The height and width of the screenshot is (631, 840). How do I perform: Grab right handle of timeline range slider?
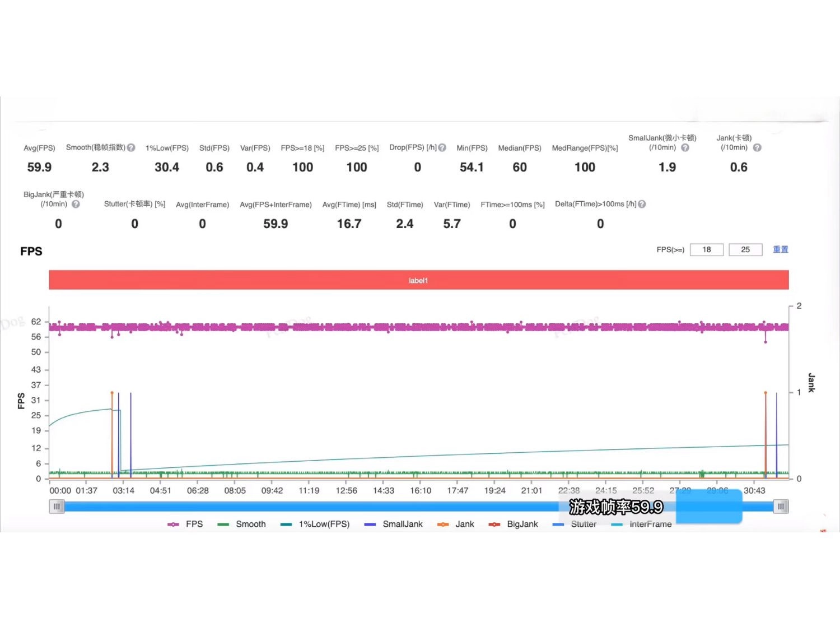(781, 507)
